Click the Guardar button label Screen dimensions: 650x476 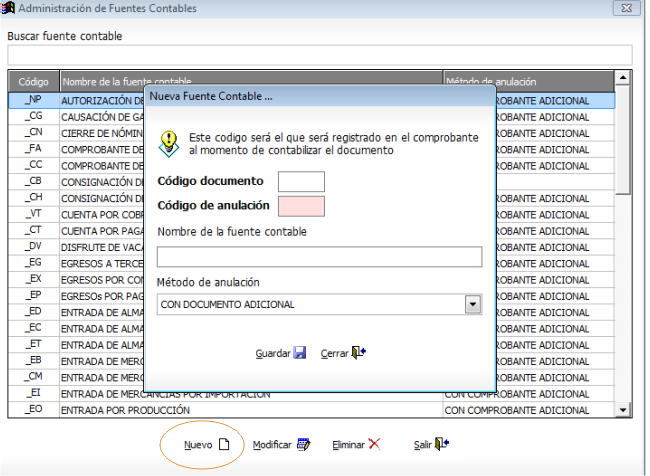coord(273,353)
